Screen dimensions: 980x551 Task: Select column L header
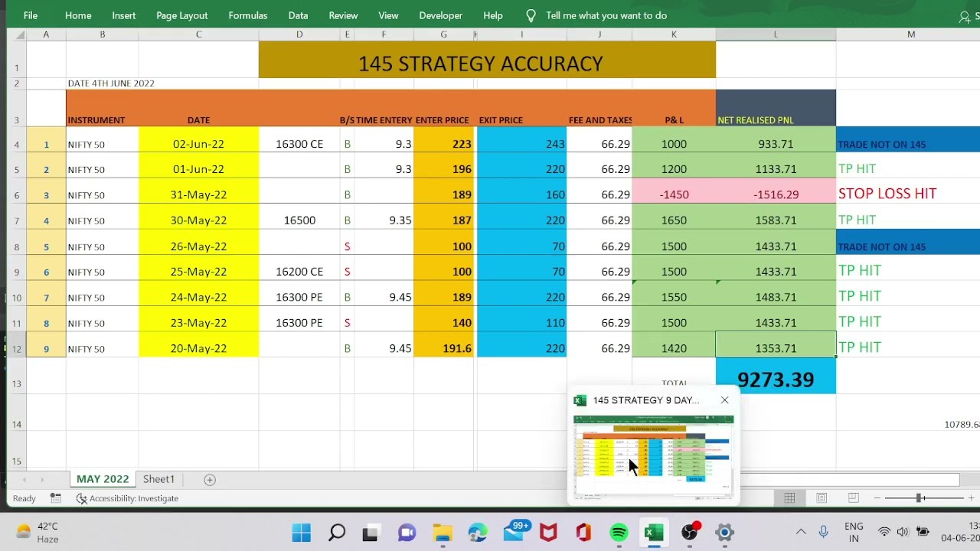coord(776,34)
